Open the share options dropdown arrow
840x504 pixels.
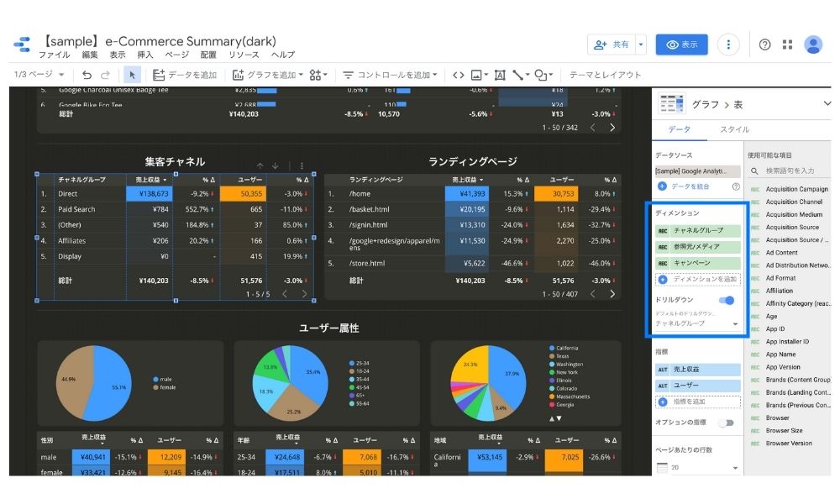click(x=641, y=45)
